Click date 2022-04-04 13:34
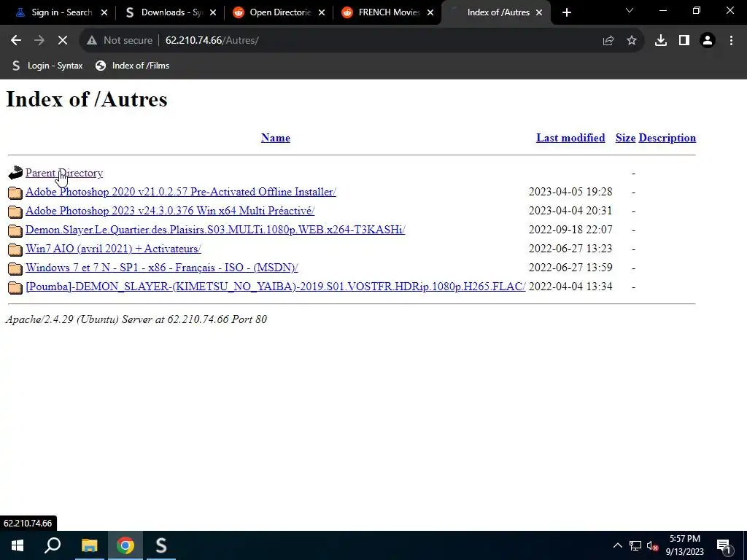 [570, 287]
